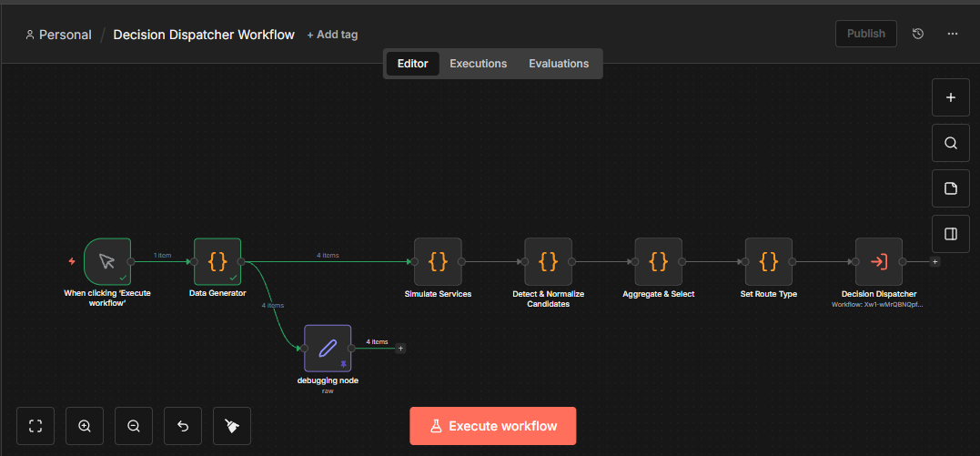Click the plus handle after Decision Dispatcher
980x456 pixels.
pyautogui.click(x=935, y=261)
